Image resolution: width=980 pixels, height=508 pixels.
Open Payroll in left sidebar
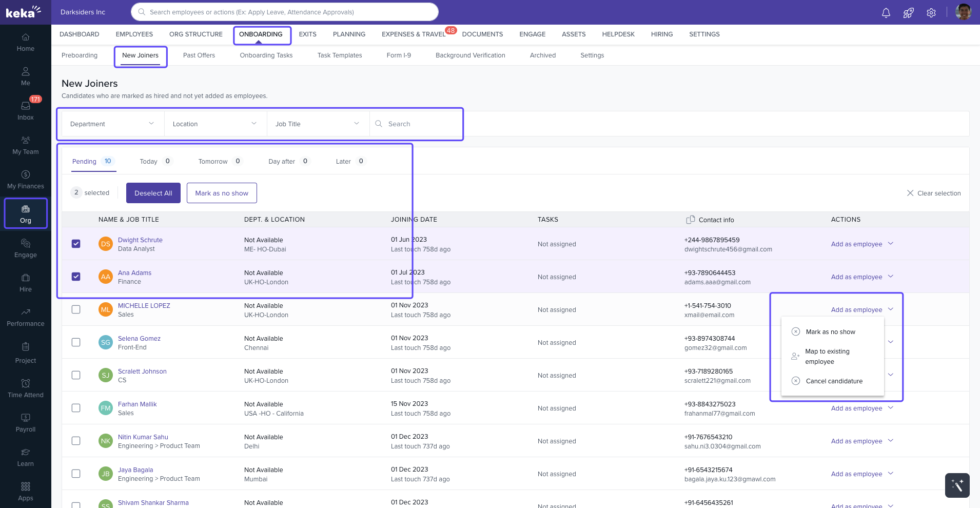[26, 422]
